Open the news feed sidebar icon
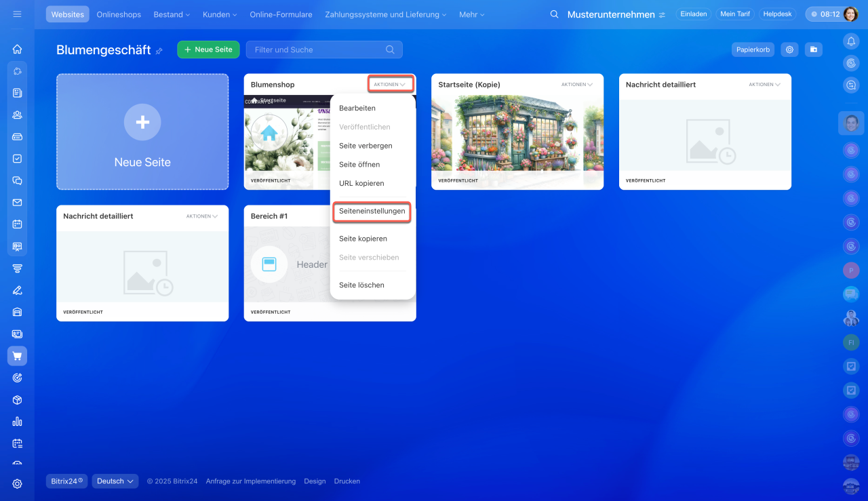Viewport: 868px width, 501px height. click(x=17, y=93)
